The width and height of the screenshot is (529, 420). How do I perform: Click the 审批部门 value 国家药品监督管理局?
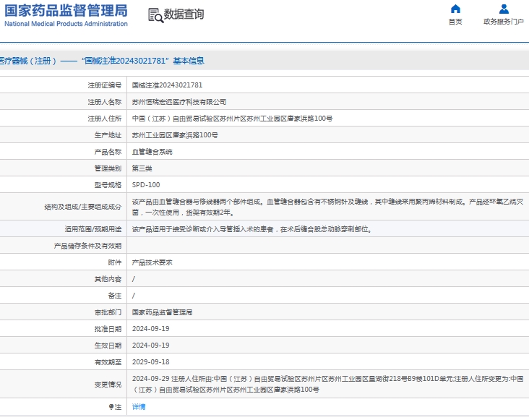pos(163,312)
